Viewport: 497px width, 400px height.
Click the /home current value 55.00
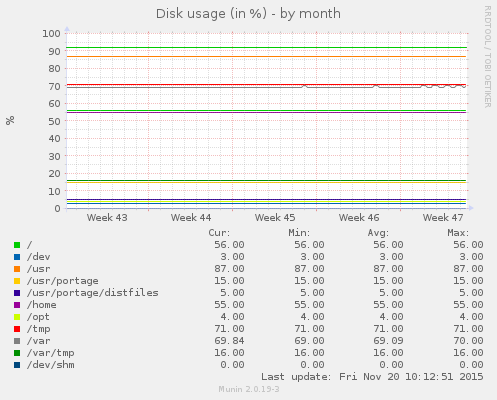(229, 305)
